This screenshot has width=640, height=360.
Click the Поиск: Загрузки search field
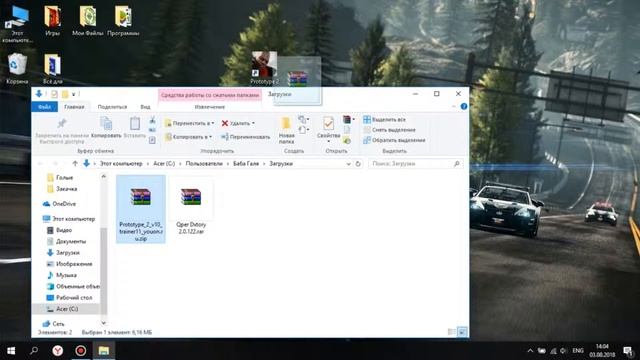416,164
